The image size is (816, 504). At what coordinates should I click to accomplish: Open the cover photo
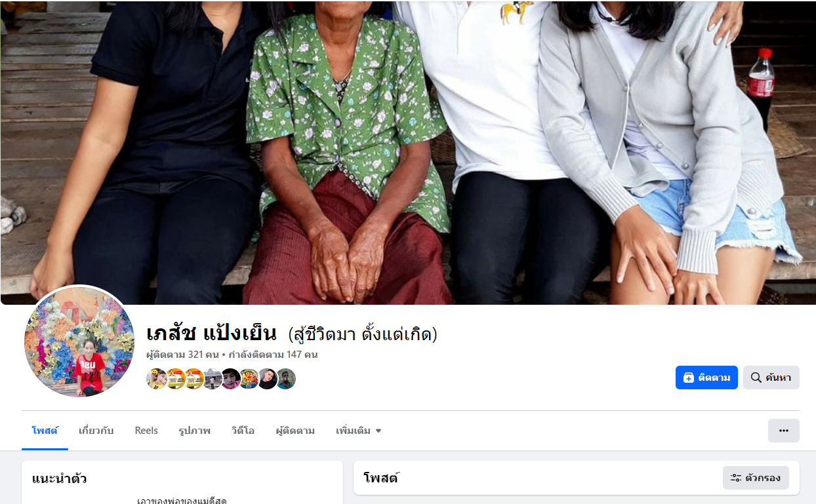408,152
